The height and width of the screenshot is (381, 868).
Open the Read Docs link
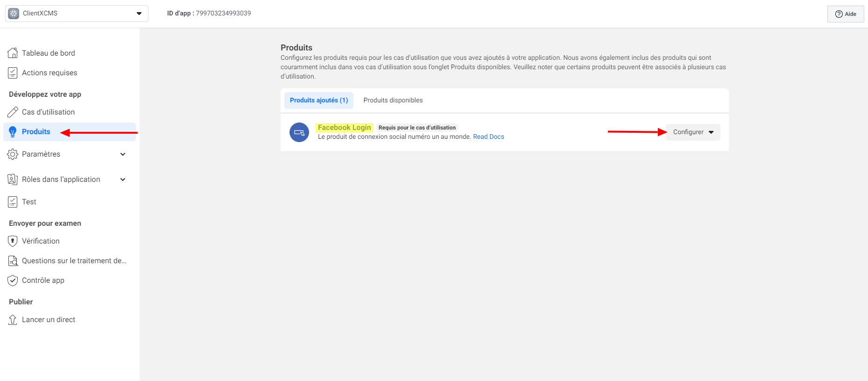click(x=488, y=137)
